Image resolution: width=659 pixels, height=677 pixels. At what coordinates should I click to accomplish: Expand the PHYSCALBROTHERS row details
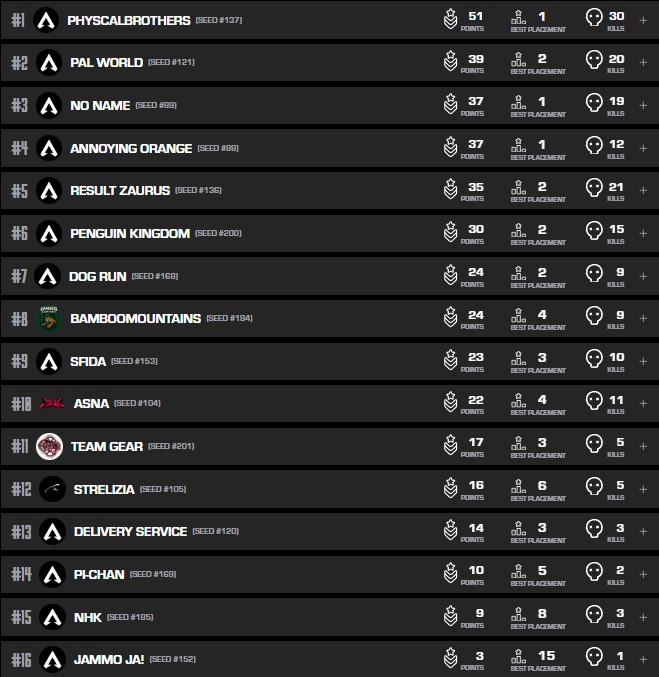click(643, 20)
